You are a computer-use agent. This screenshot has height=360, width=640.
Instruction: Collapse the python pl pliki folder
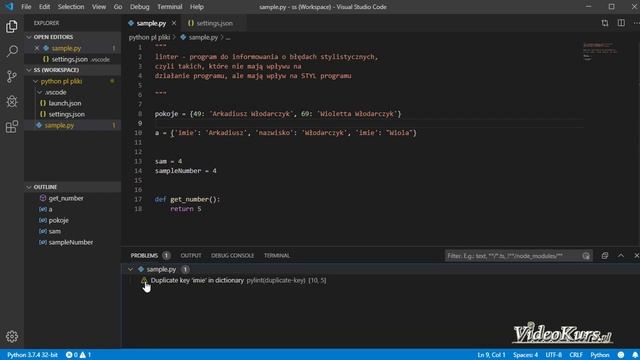[36, 81]
